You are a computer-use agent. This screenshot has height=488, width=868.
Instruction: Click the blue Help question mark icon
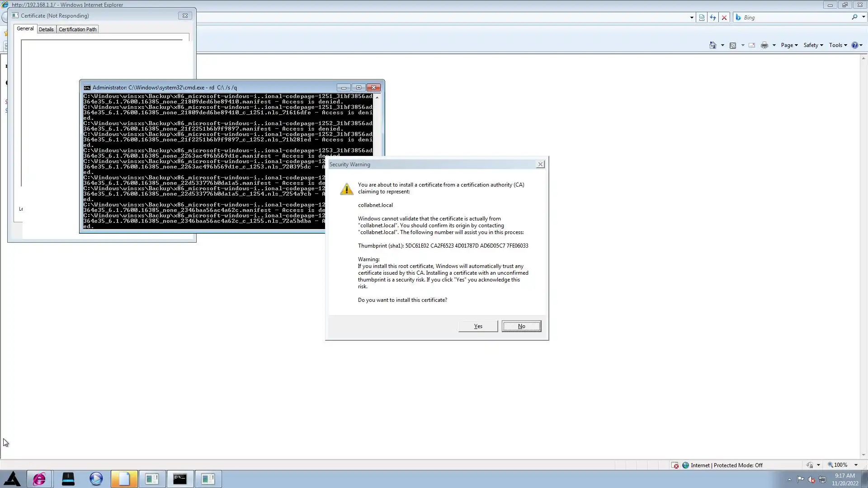[x=854, y=45]
